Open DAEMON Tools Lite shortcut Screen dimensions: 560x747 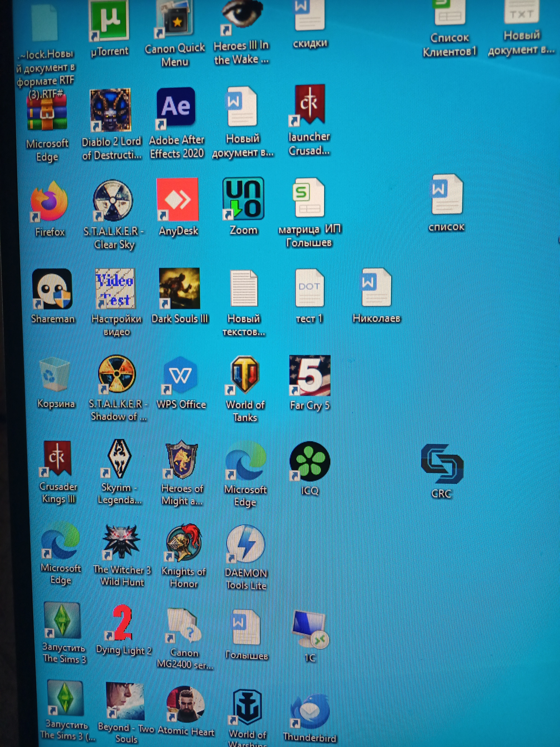pyautogui.click(x=246, y=544)
